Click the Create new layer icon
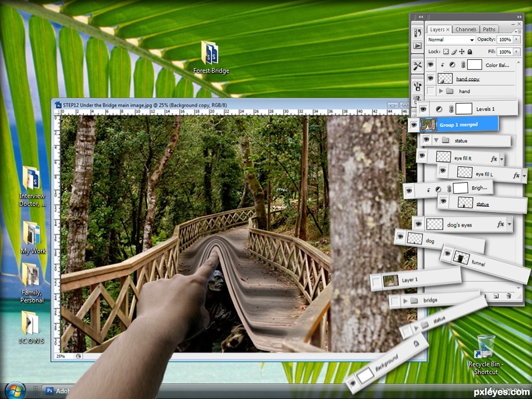The image size is (532, 399). (496, 296)
